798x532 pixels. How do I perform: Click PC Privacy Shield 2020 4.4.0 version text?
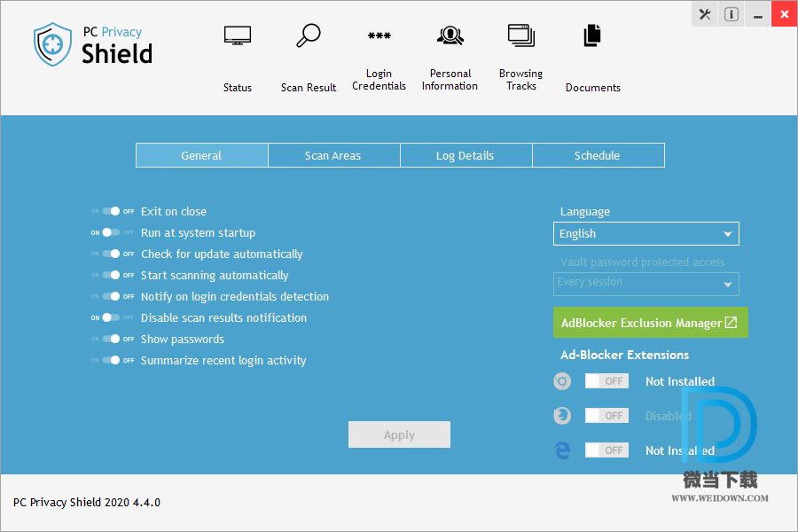click(x=87, y=503)
